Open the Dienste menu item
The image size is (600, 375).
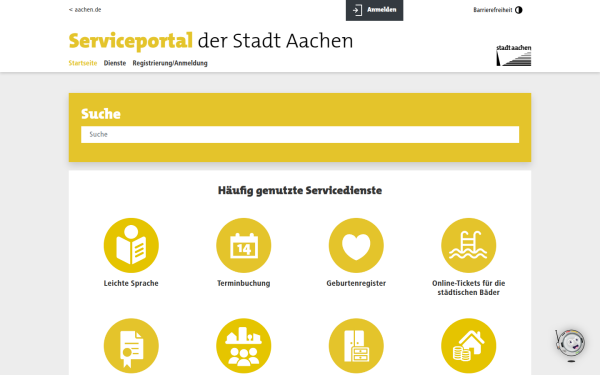115,63
